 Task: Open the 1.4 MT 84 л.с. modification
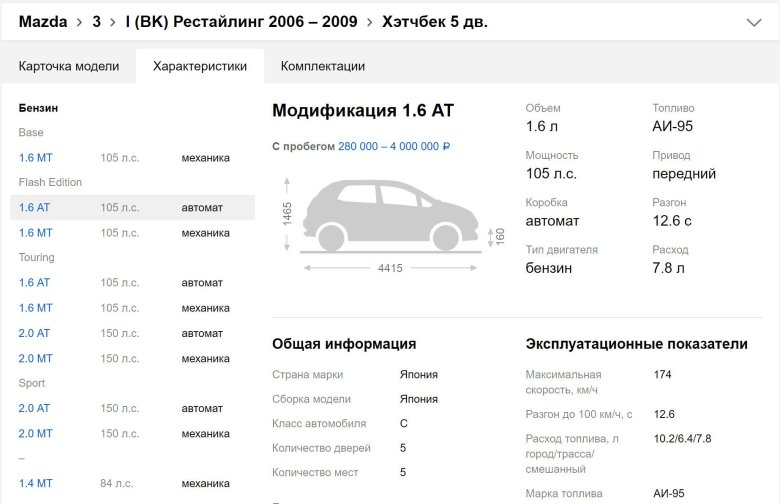tap(35, 483)
